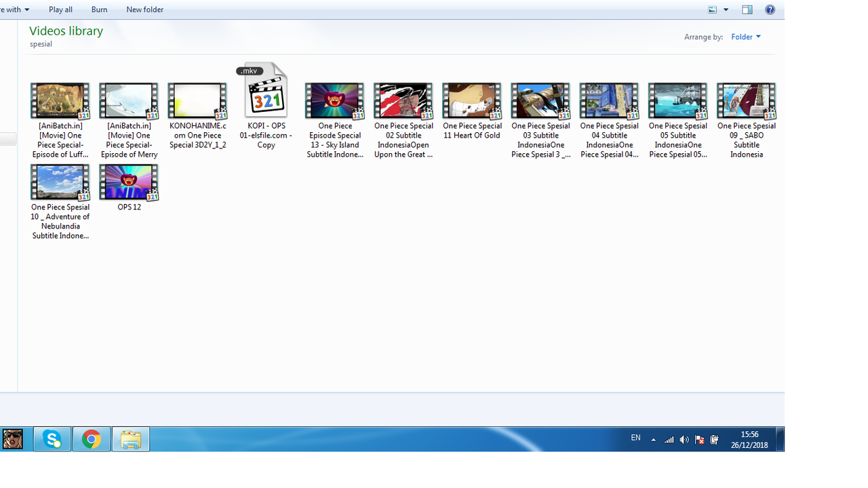Click the Windows Explorer taskbar icon
The width and height of the screenshot is (868, 488).
click(131, 439)
